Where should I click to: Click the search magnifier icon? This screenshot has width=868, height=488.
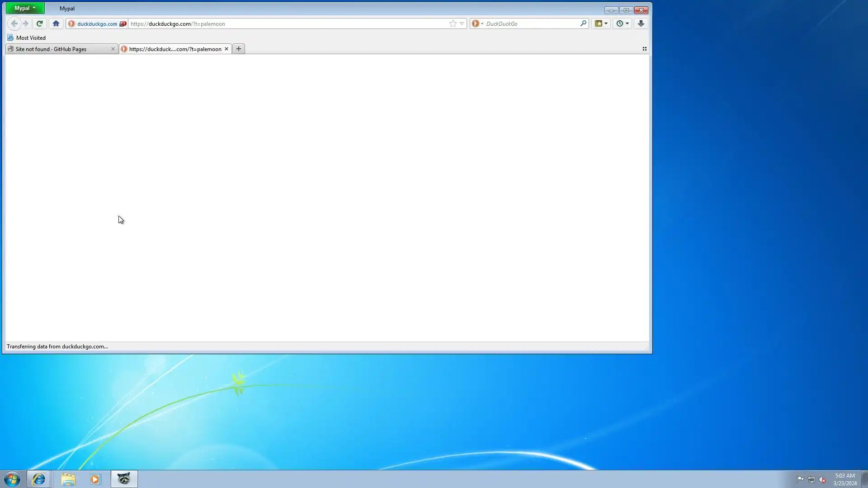(583, 23)
